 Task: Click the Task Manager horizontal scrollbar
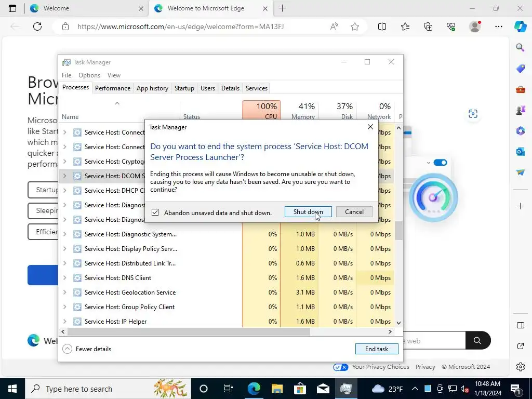pyautogui.click(x=189, y=331)
